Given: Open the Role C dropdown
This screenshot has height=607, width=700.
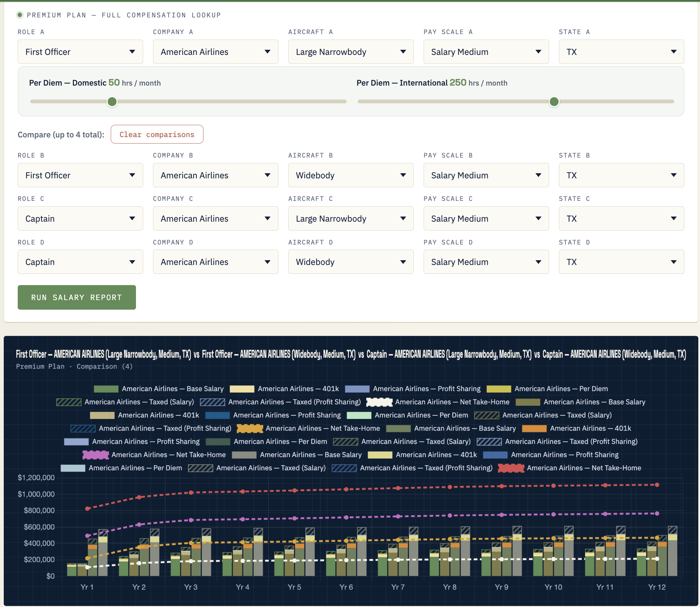Looking at the screenshot, I should [x=80, y=219].
